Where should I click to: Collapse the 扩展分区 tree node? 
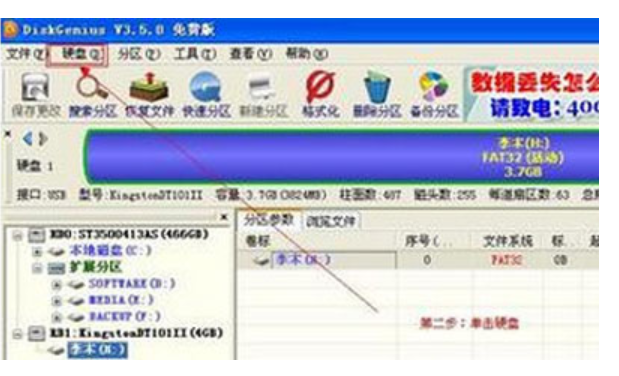[x=37, y=269]
